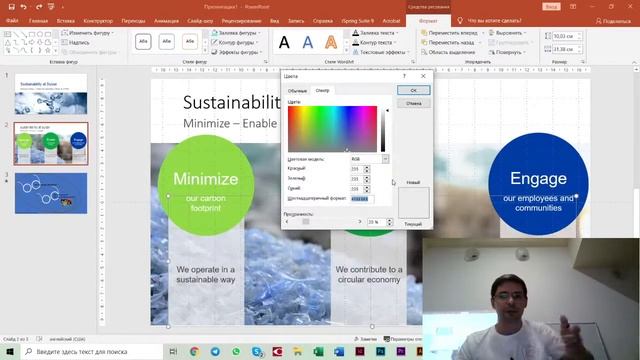640x360 pixels.
Task: Open help in the color dialog
Action: pos(404,76)
